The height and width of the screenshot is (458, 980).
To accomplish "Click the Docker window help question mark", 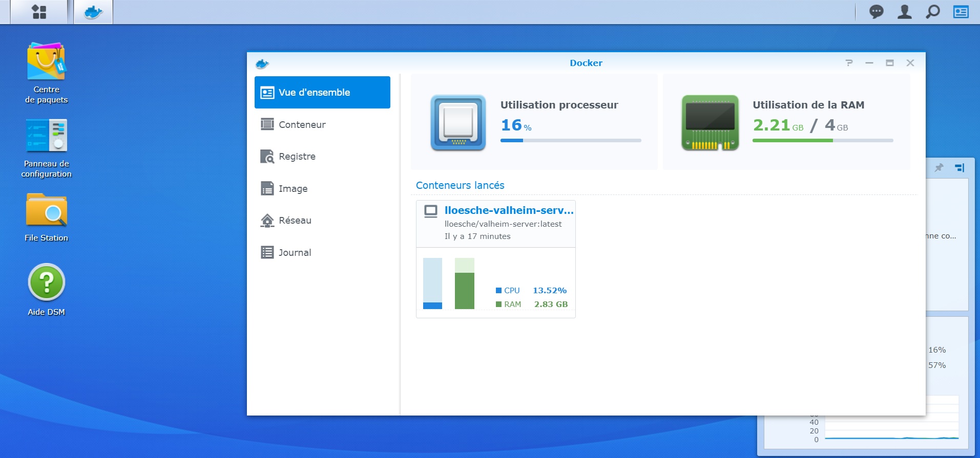I will 849,63.
